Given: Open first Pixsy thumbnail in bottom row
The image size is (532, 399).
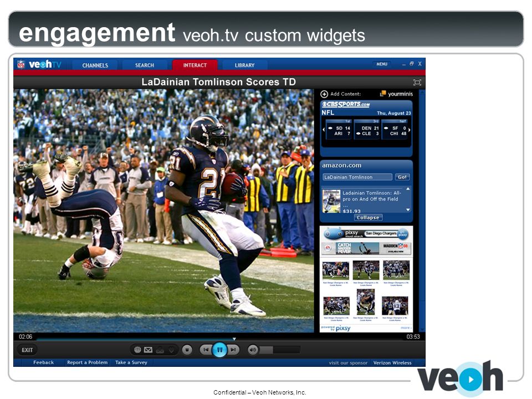Looking at the screenshot, I should coord(336,306).
